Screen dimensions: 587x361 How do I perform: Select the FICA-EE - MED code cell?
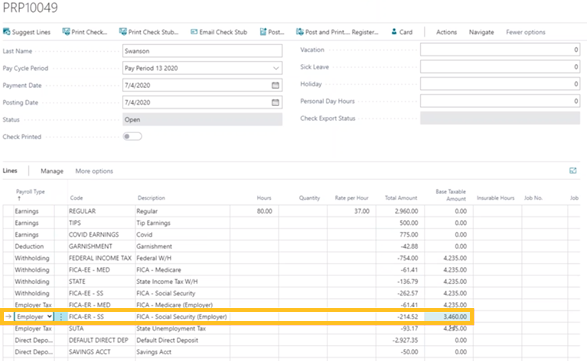(102, 270)
